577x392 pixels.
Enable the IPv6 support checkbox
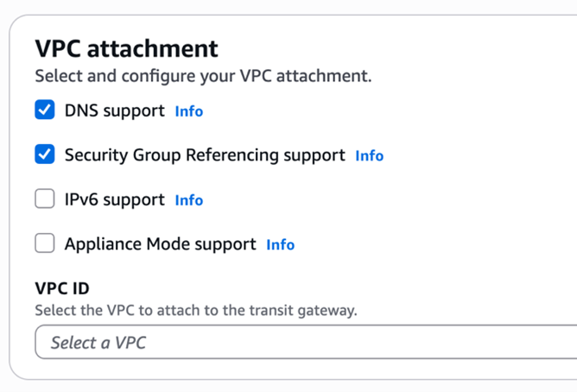click(45, 199)
